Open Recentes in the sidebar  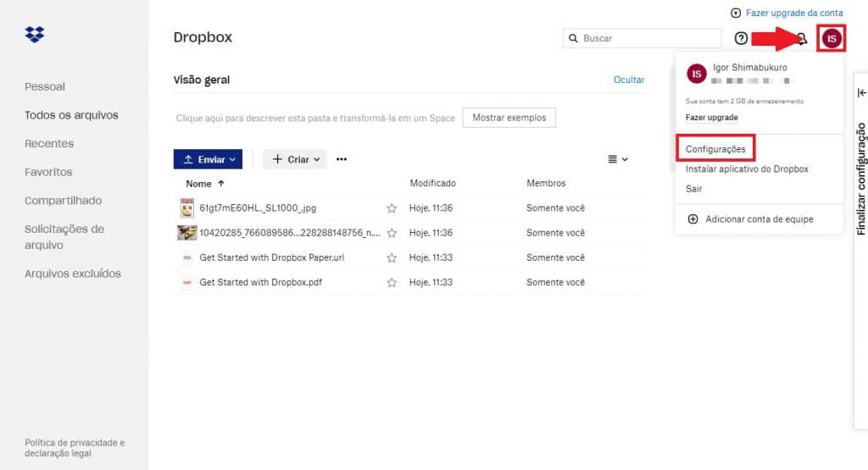[x=49, y=144]
